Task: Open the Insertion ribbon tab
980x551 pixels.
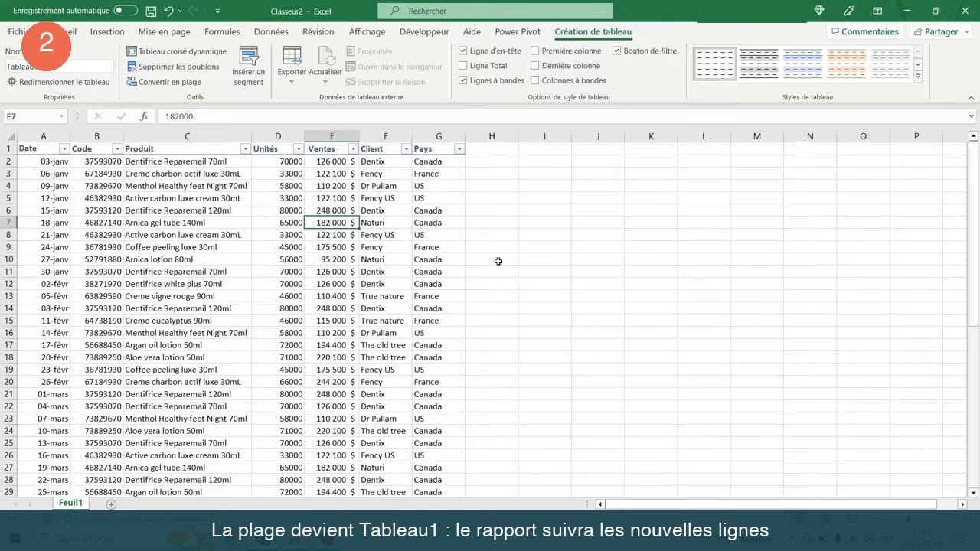Action: (x=107, y=32)
